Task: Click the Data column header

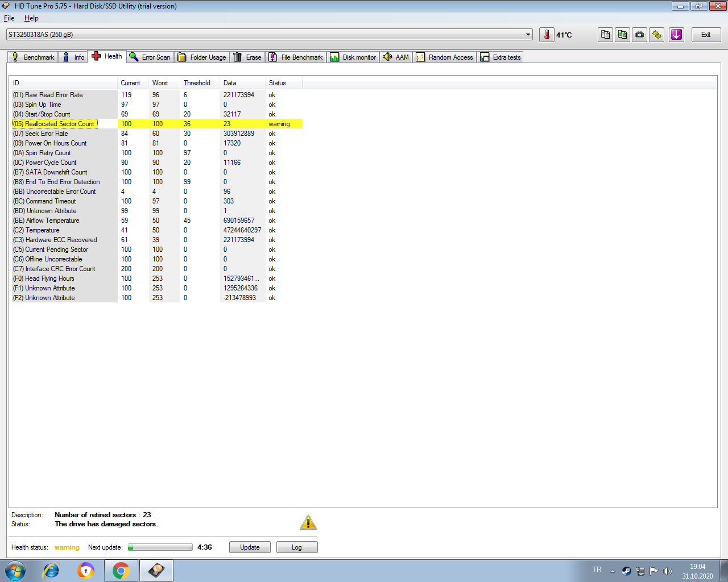Action: tap(243, 83)
